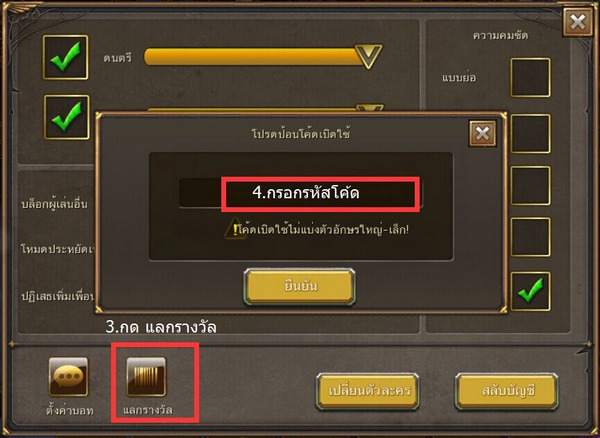This screenshot has height=438, width=600.
Task: Tick the unchecked box directly below แบบย่อ
Action: point(530,134)
